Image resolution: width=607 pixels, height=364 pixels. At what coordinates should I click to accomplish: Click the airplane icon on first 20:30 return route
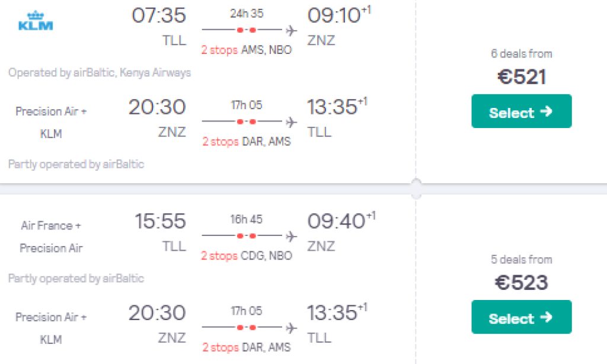tap(291, 122)
